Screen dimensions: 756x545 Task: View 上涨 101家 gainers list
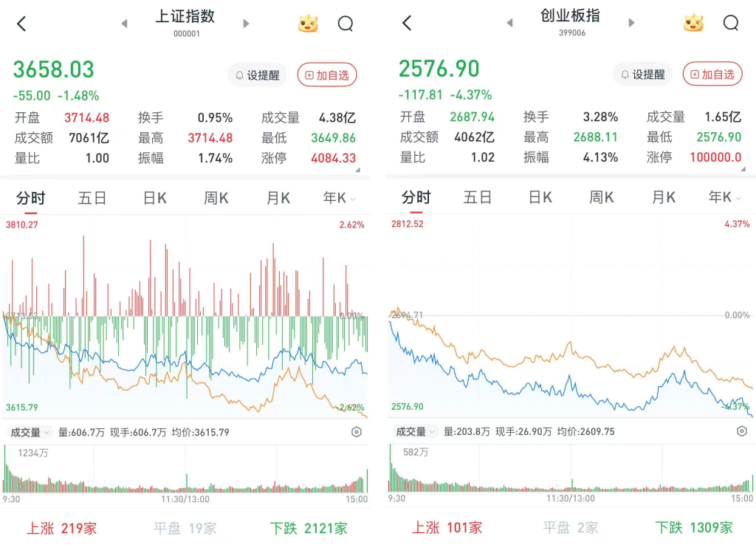pyautogui.click(x=447, y=527)
